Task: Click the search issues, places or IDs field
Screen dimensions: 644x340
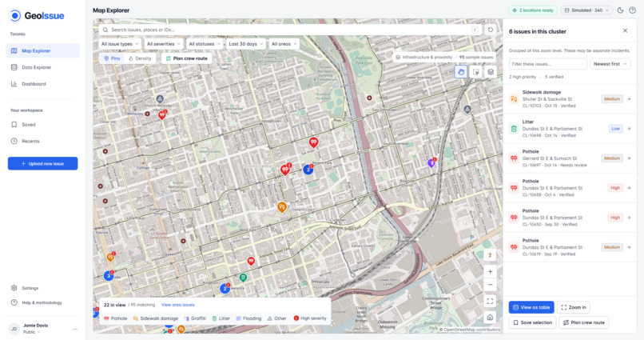Action: 289,30
